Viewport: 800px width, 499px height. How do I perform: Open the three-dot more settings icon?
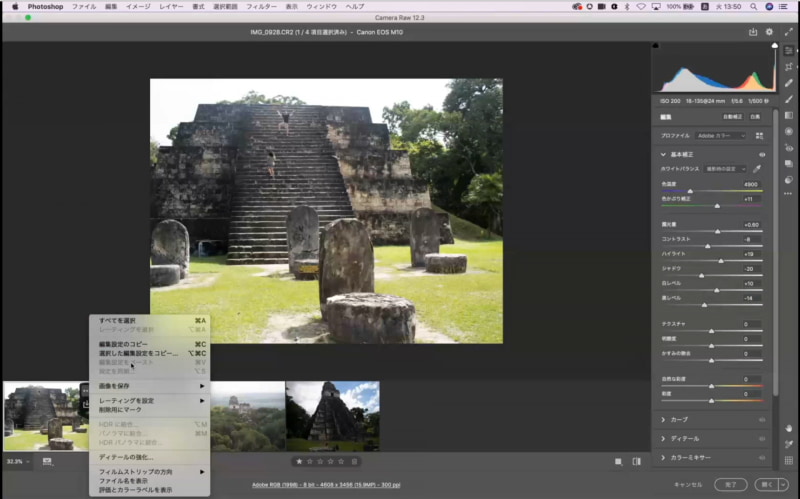pyautogui.click(x=789, y=194)
